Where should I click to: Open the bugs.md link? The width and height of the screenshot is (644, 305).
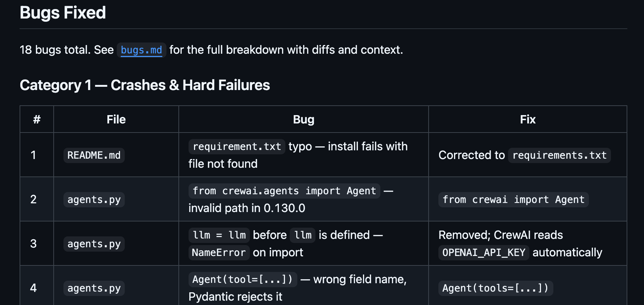141,50
